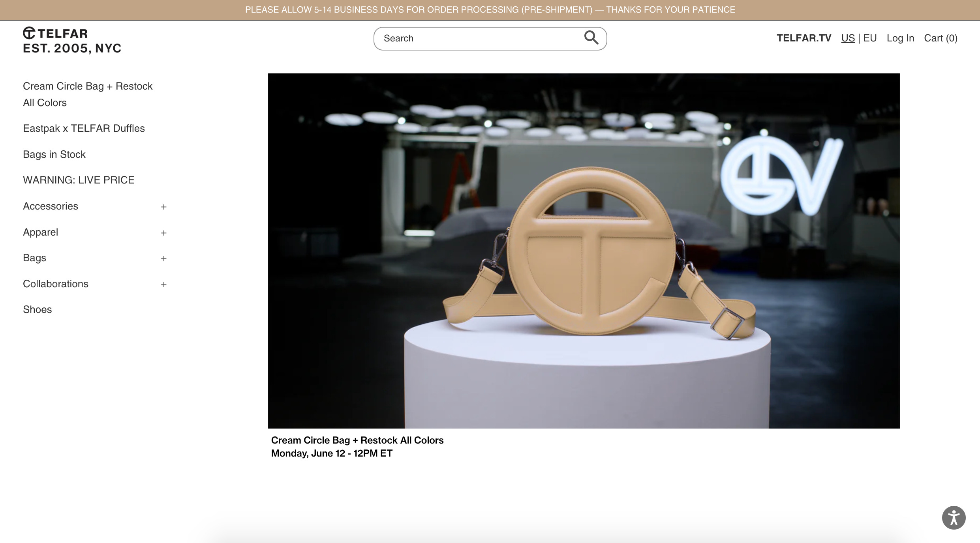This screenshot has width=980, height=543.
Task: Open WARNING: LIVE PRICE page
Action: pyautogui.click(x=79, y=180)
